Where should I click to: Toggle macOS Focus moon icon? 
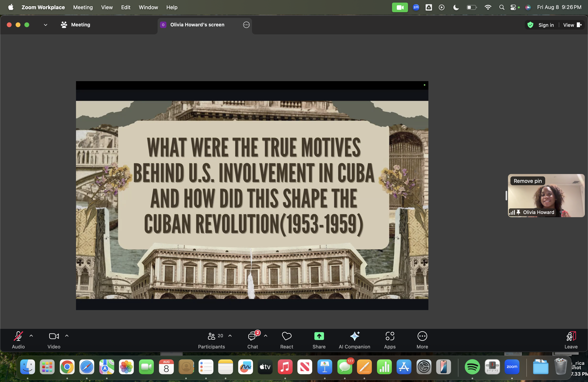[x=456, y=7]
